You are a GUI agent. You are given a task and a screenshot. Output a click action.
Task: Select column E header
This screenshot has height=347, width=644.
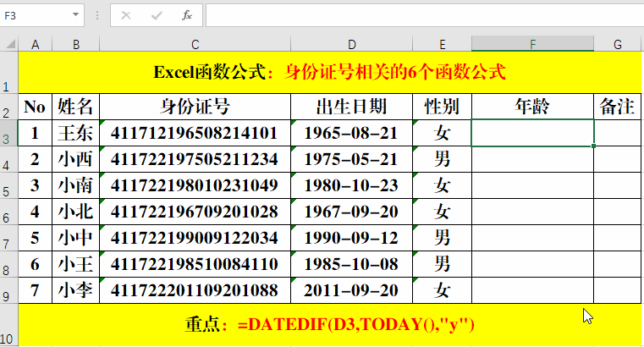(442, 44)
